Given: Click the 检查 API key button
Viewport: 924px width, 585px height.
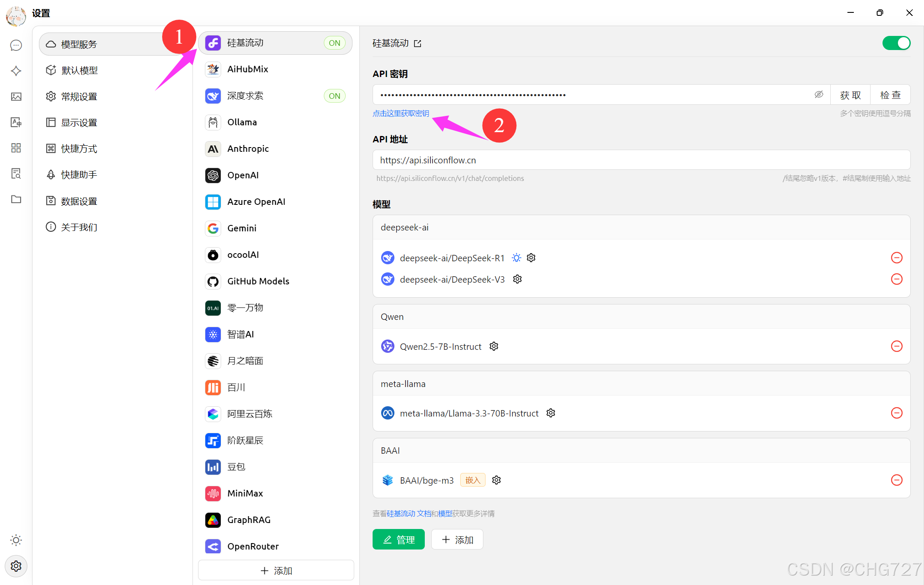Looking at the screenshot, I should coord(890,95).
